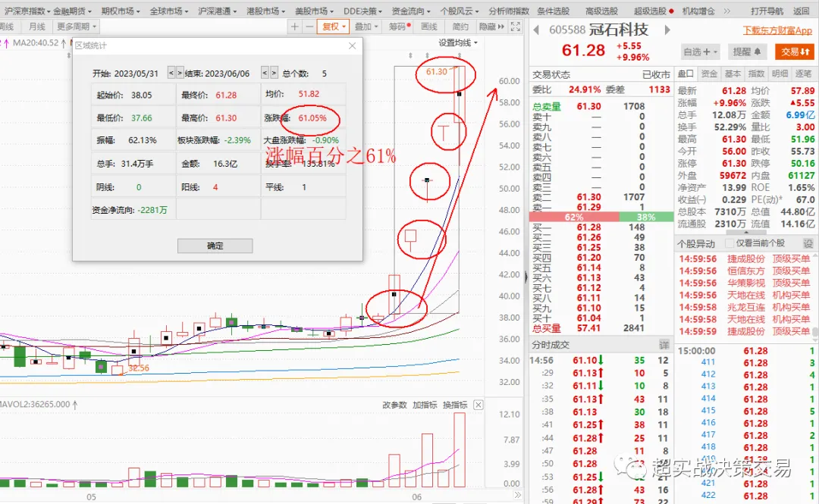Click the zoom-in plus icon above the chart

click(x=295, y=25)
